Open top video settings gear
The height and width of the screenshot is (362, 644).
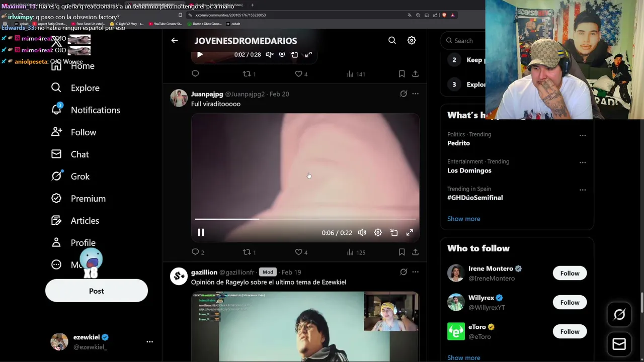(282, 54)
